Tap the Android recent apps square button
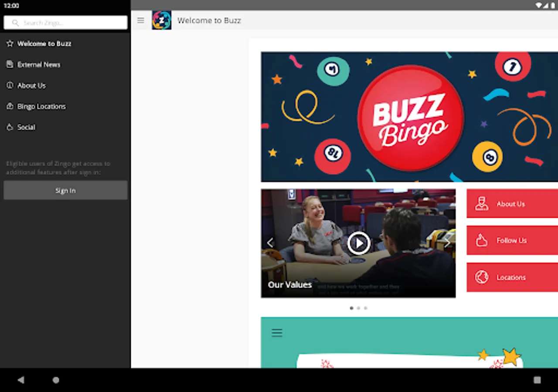 (x=537, y=380)
